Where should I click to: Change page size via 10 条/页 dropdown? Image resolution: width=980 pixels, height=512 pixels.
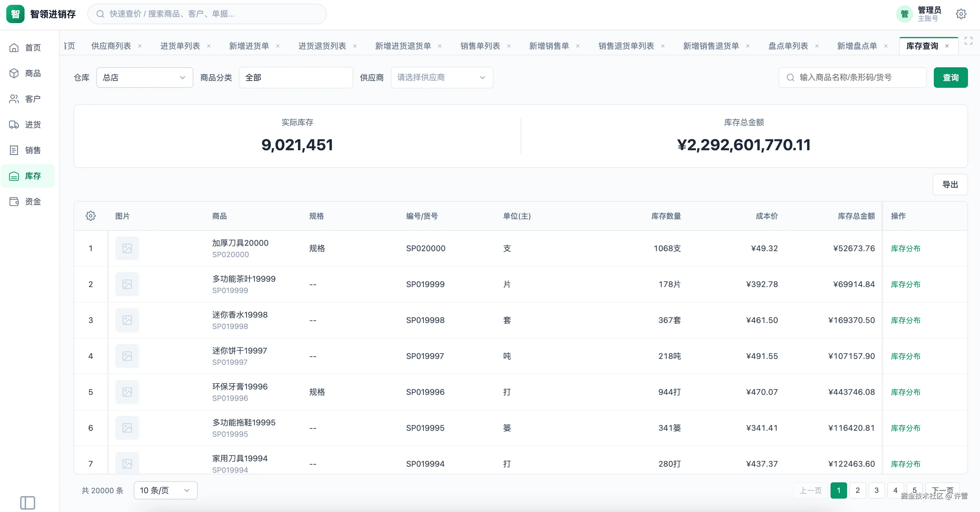coord(165,490)
